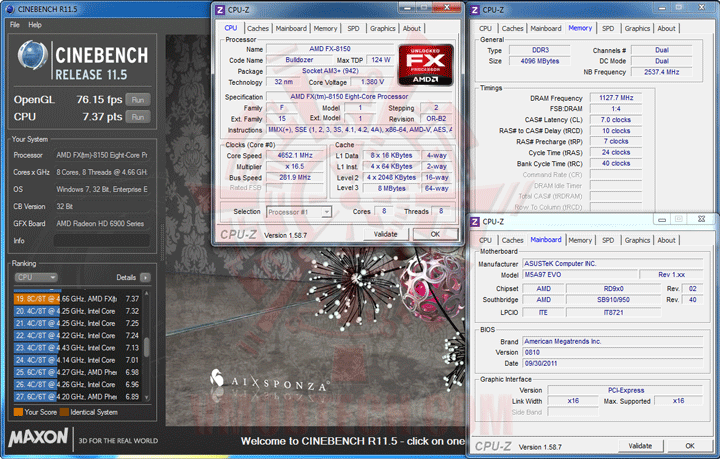Select ranking row 24 Intel Core 7.01

(x=77, y=360)
